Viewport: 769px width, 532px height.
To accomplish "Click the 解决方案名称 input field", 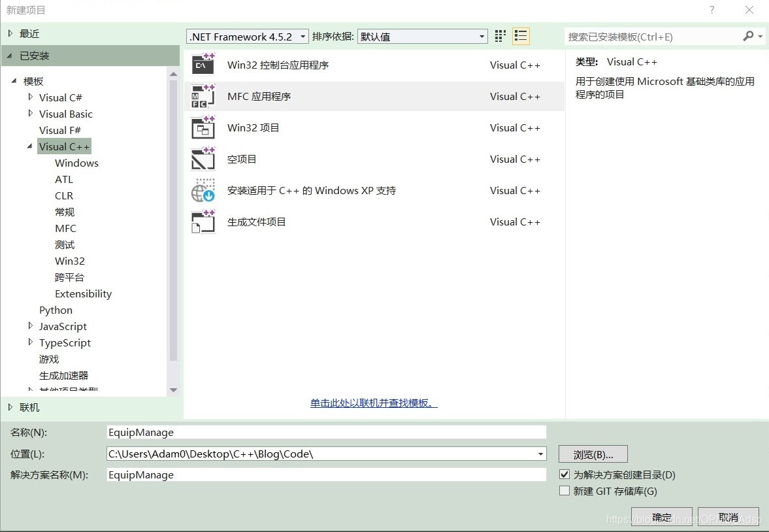I will 326,474.
